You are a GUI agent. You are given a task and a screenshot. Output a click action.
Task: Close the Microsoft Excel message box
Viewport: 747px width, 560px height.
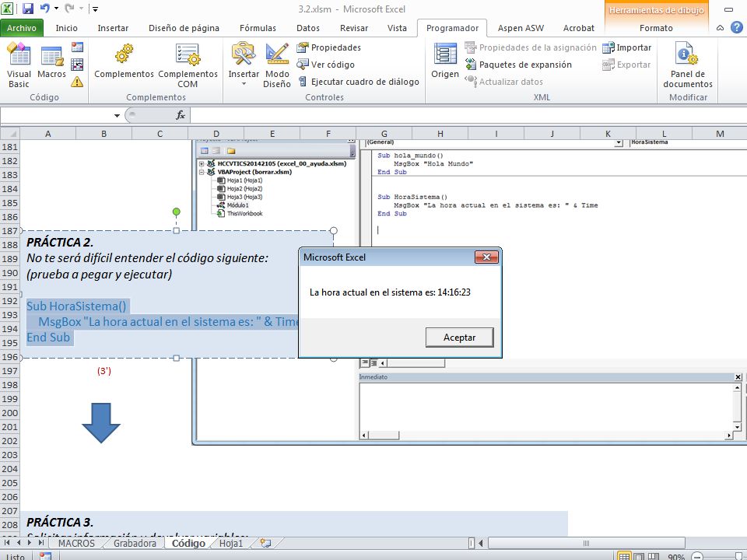(x=486, y=257)
